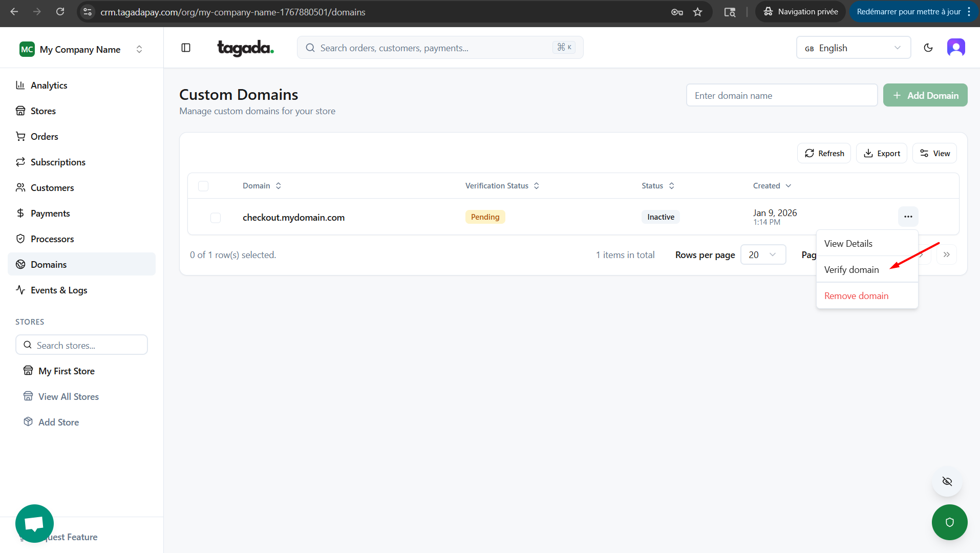Click the row actions three-dot icon
The height and width of the screenshot is (553, 980).
point(908,217)
